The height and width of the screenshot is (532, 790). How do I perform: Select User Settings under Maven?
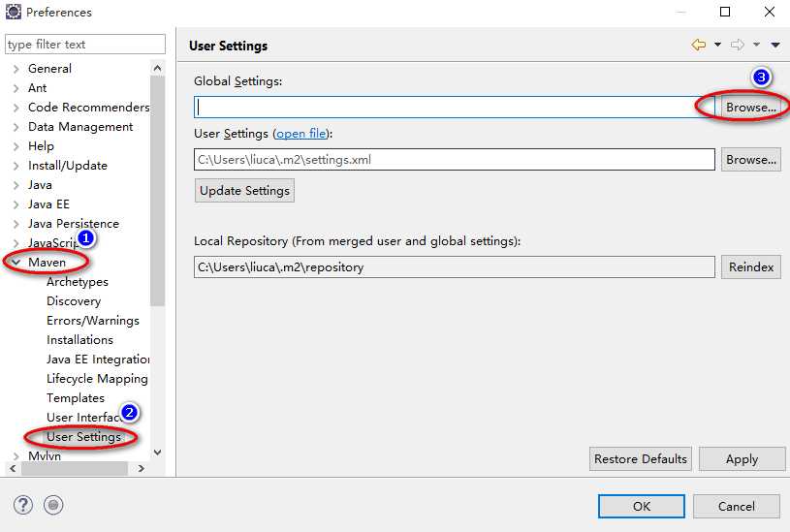click(83, 437)
